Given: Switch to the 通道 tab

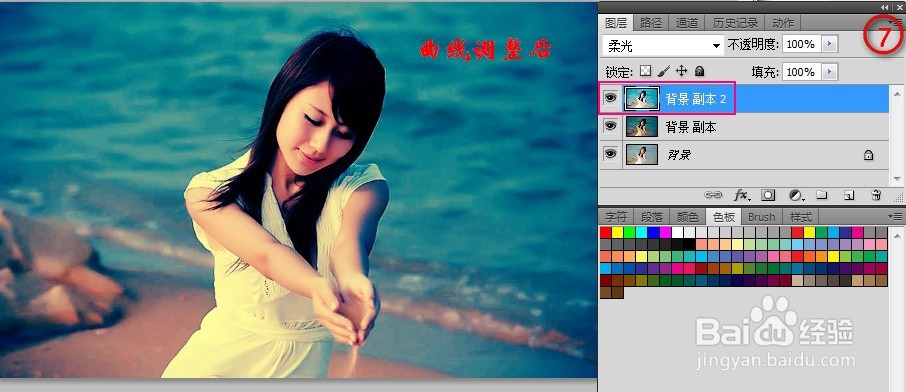Looking at the screenshot, I should point(687,23).
